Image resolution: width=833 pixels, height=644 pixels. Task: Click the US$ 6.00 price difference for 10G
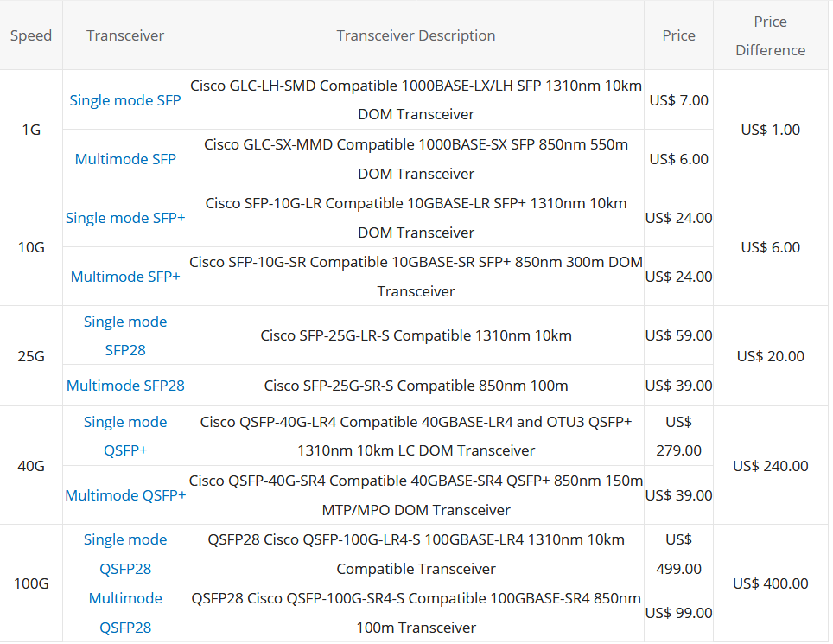point(770,247)
